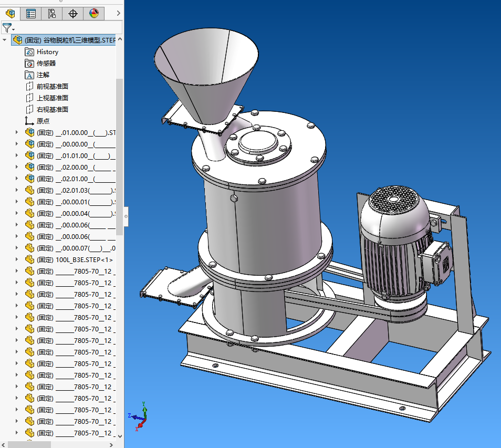501x448 pixels.
Task: Select the 注解 annotations folder
Action: (x=43, y=75)
